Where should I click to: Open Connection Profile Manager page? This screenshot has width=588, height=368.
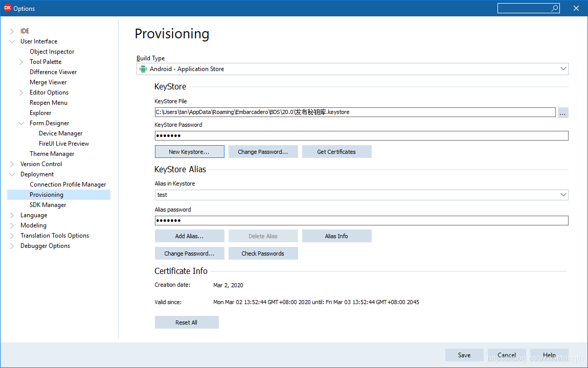pyautogui.click(x=67, y=185)
